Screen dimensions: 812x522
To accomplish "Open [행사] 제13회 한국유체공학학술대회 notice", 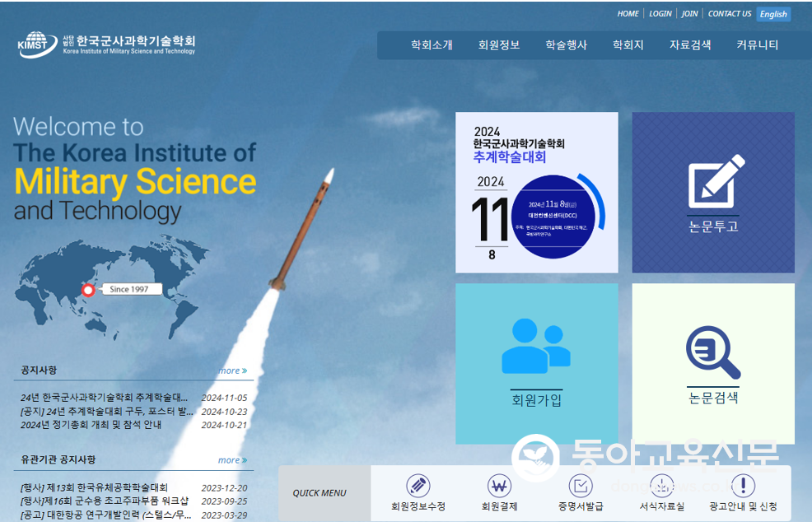I will [x=94, y=487].
